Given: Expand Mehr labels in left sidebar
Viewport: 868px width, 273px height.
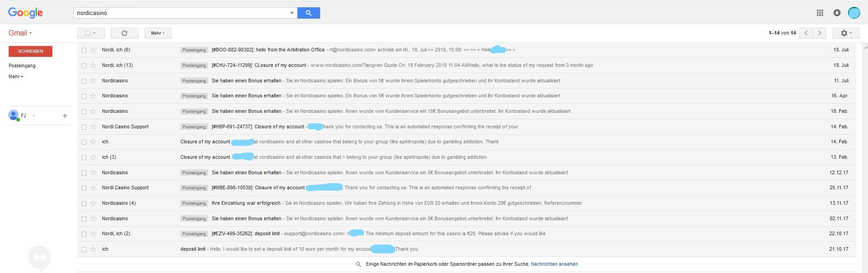Looking at the screenshot, I should [16, 76].
